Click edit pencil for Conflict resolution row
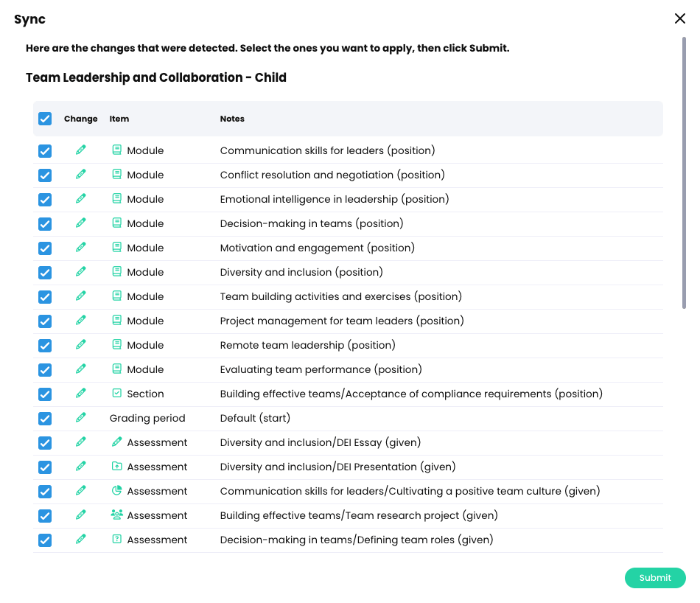The height and width of the screenshot is (603, 700). (81, 175)
